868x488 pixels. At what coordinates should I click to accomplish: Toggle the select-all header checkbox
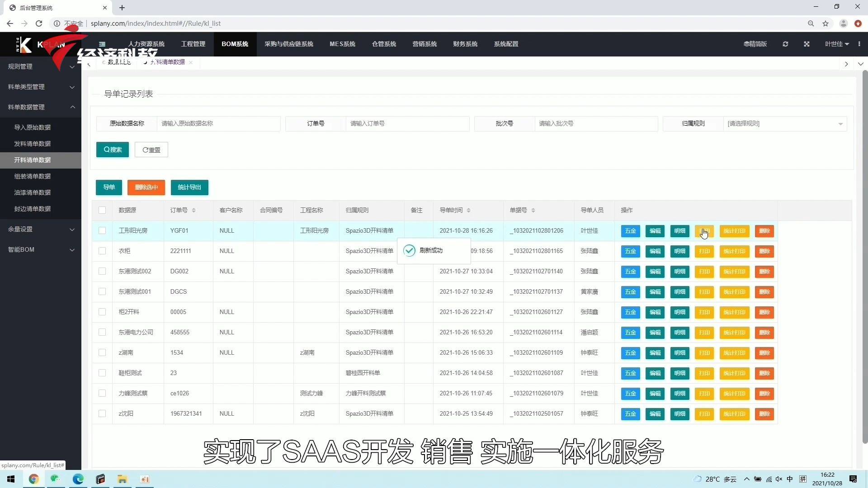[x=102, y=210]
